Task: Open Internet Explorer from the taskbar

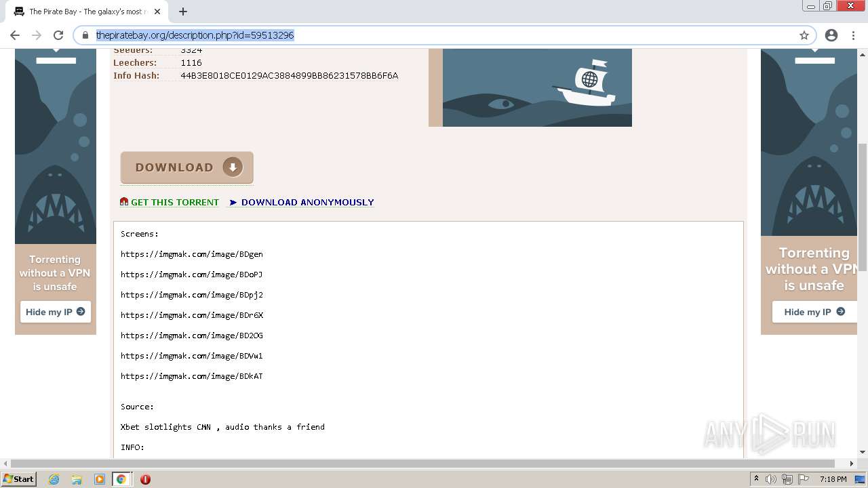Action: click(x=54, y=479)
